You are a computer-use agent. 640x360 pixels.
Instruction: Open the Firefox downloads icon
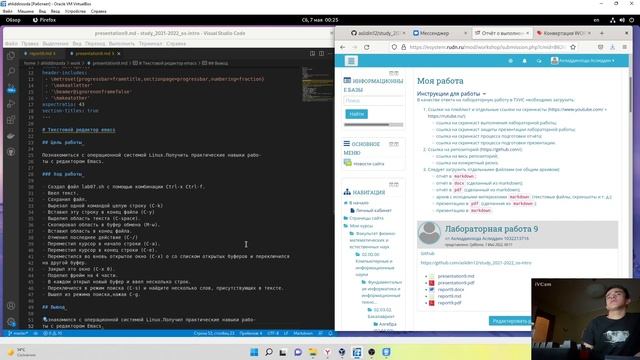coord(612,47)
